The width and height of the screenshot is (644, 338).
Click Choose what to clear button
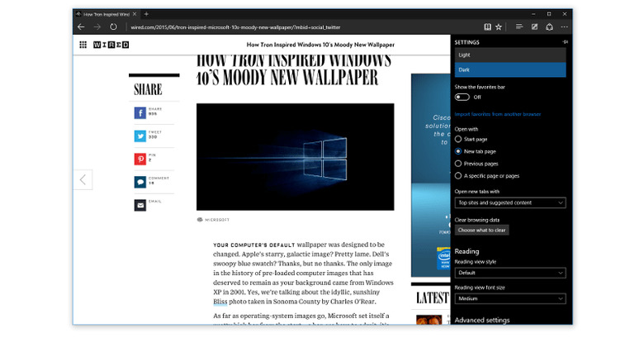click(482, 231)
